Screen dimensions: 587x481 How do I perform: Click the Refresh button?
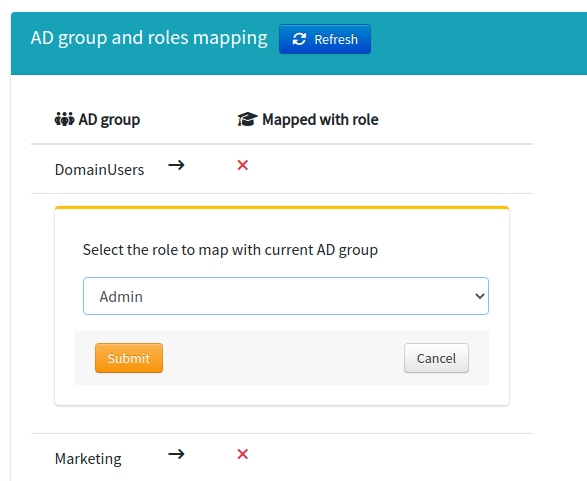click(x=325, y=39)
